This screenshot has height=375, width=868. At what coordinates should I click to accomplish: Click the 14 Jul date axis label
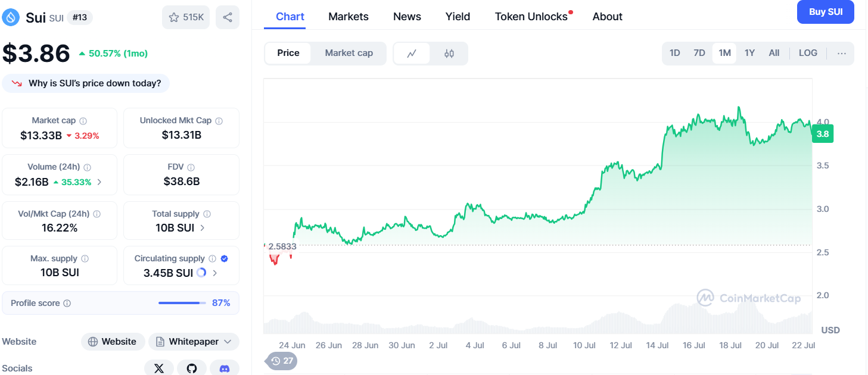pos(658,345)
